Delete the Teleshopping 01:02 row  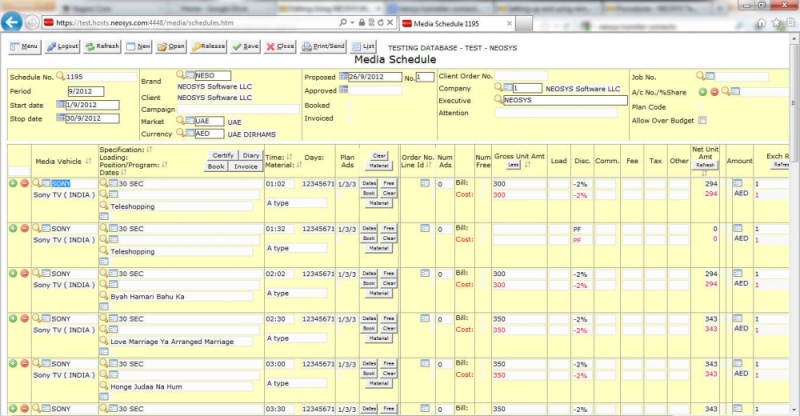coord(24,183)
